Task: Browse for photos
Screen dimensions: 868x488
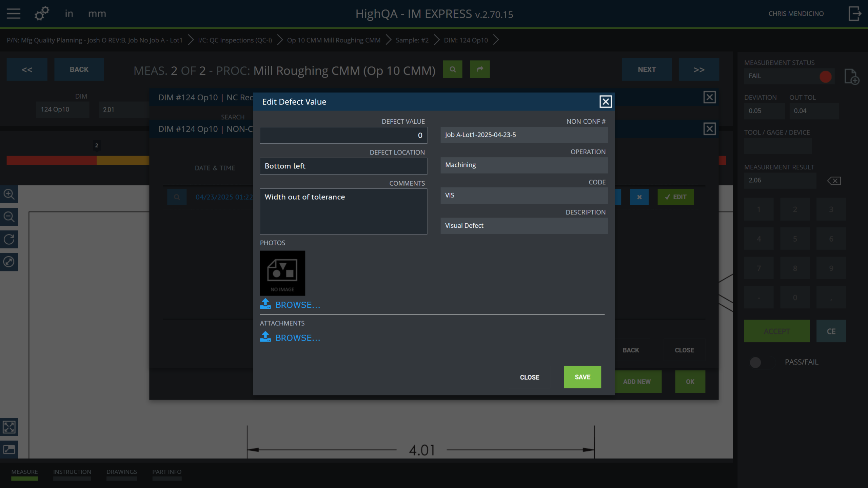Action: 298,305
